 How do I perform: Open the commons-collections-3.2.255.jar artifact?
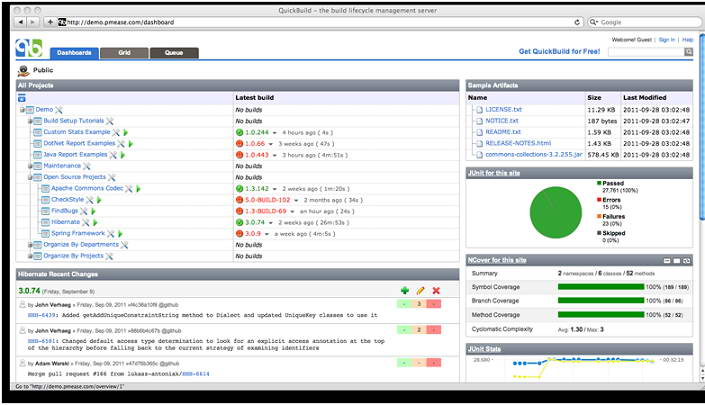pyautogui.click(x=534, y=155)
